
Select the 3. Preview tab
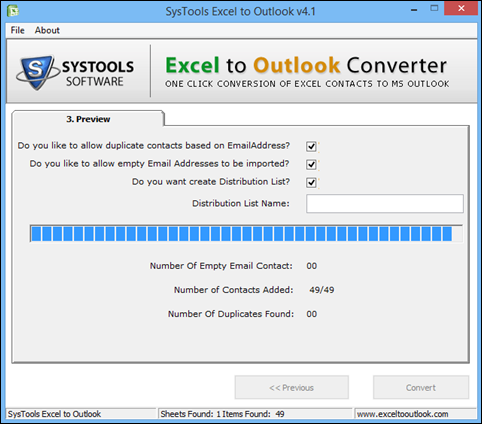[x=88, y=119]
